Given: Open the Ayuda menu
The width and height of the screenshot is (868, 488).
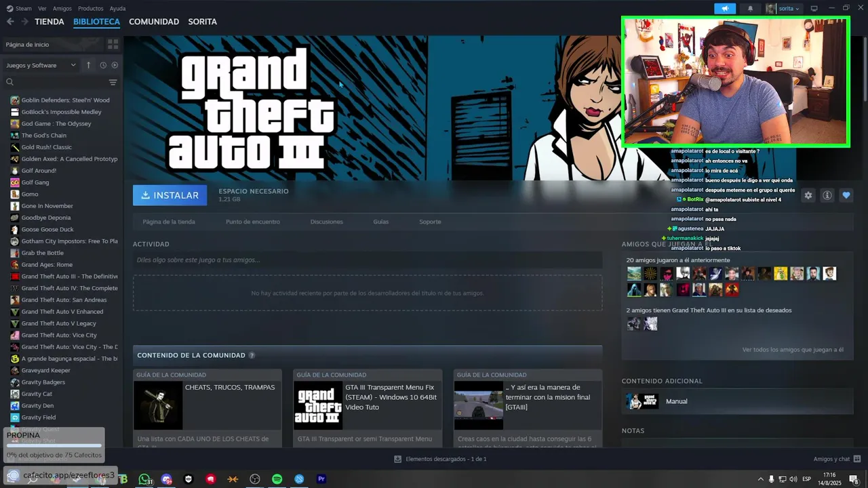Looking at the screenshot, I should [118, 9].
